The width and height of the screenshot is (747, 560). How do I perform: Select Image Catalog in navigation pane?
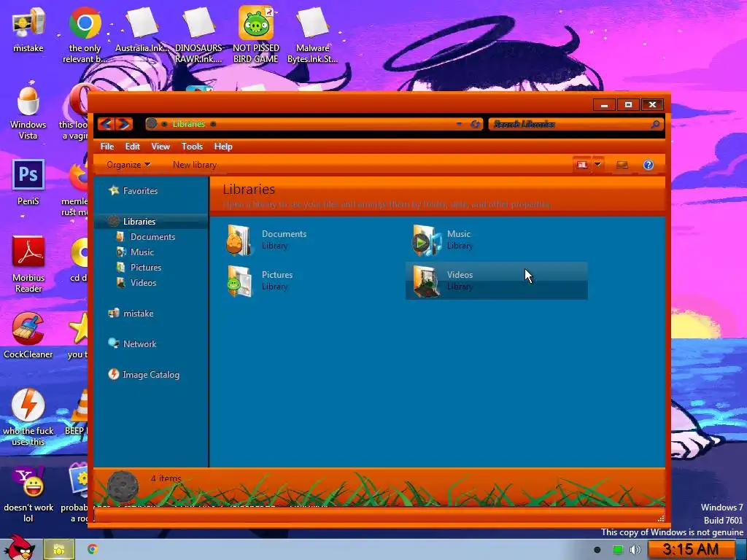point(144,375)
